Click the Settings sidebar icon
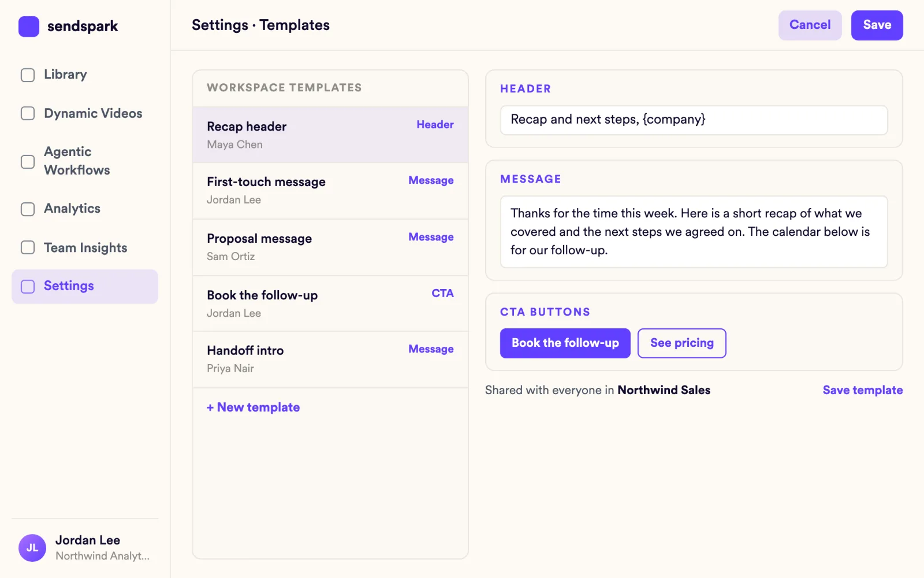 pos(28,287)
